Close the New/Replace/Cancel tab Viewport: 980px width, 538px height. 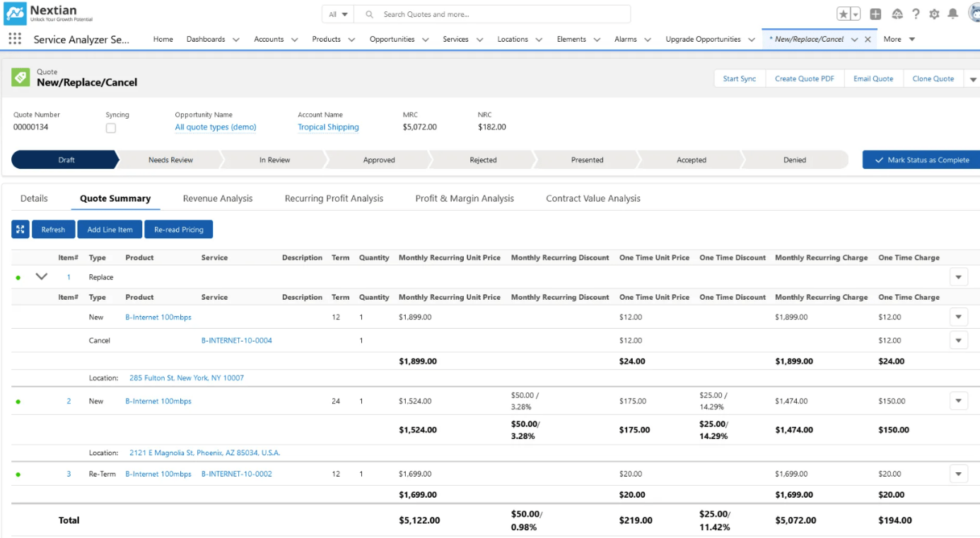tap(868, 40)
